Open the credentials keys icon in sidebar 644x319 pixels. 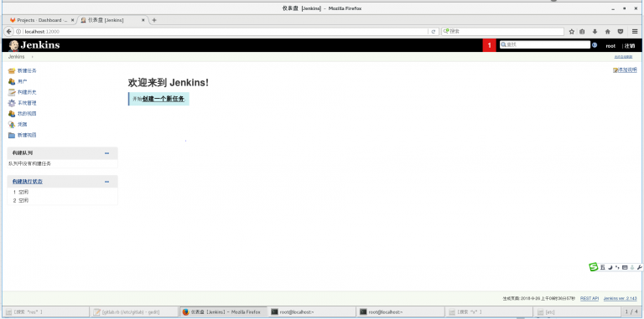pos(12,124)
